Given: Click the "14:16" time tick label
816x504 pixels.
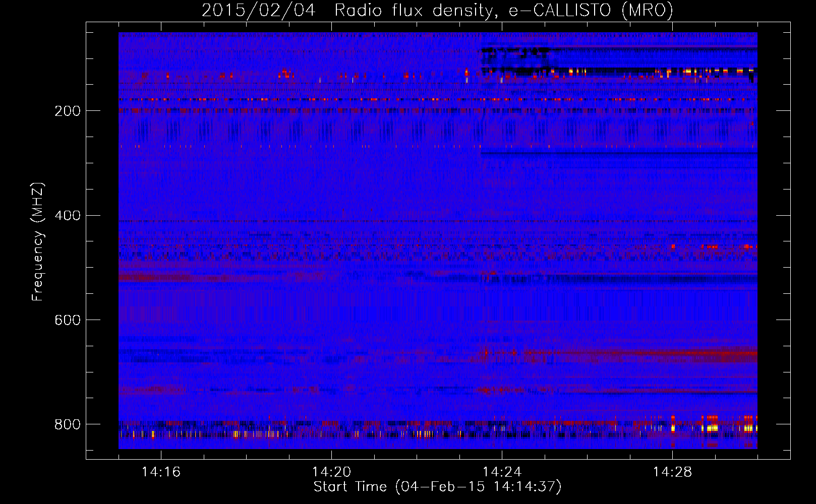Looking at the screenshot, I should [161, 472].
